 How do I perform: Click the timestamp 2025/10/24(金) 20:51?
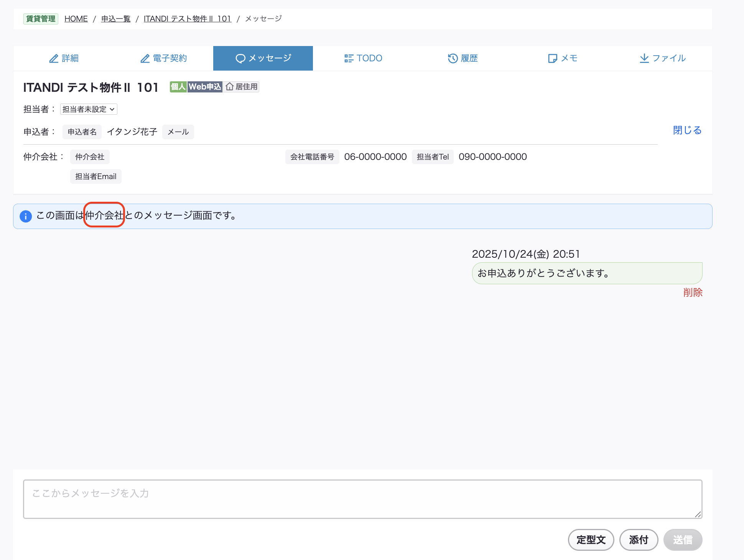point(526,254)
